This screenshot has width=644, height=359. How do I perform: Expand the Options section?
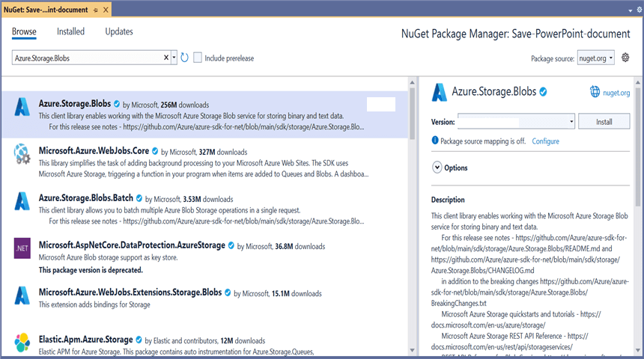[x=437, y=168]
